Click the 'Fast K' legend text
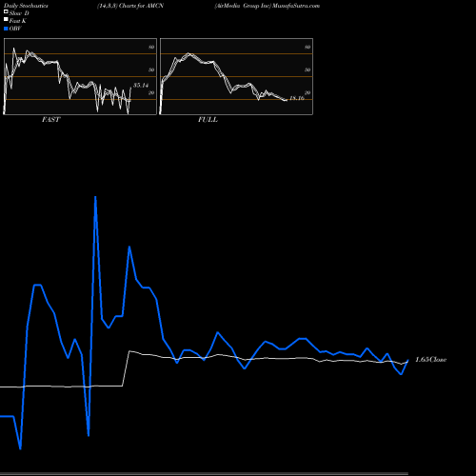476x476 pixels. point(18,21)
